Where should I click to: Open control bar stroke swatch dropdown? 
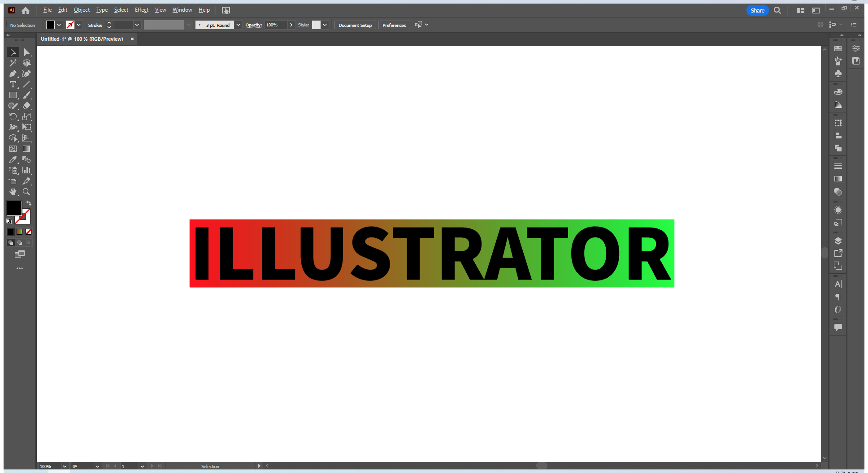79,25
